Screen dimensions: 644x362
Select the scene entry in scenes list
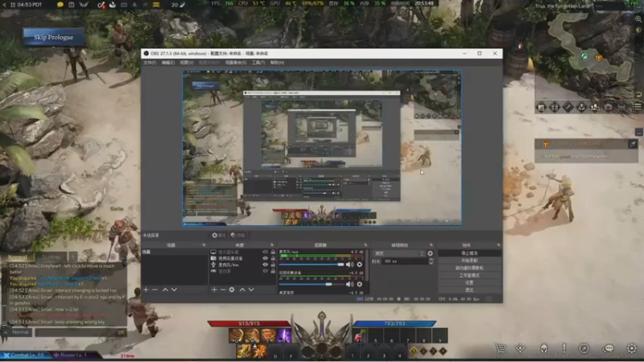point(175,252)
